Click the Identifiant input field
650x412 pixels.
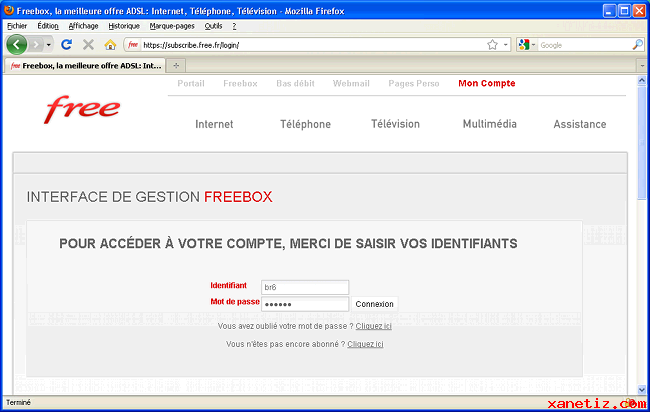coord(305,287)
